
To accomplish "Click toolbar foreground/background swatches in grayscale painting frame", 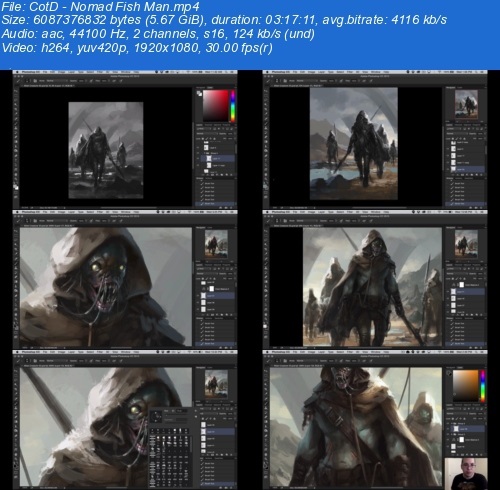I will click(16, 187).
